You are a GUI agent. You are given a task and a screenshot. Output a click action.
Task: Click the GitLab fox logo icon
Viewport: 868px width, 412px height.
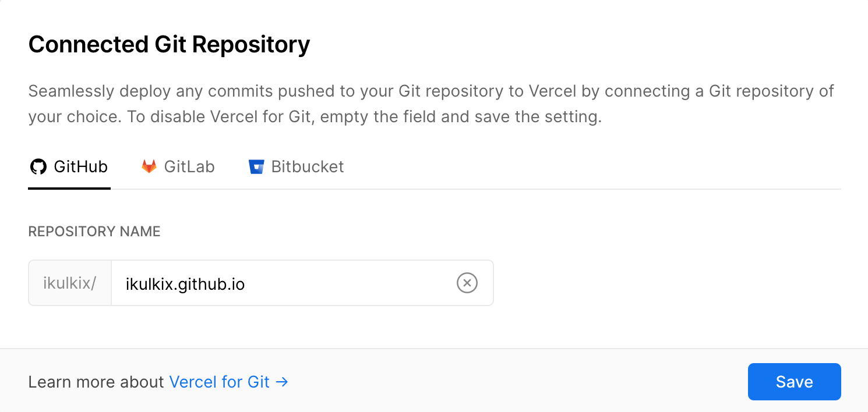click(149, 167)
